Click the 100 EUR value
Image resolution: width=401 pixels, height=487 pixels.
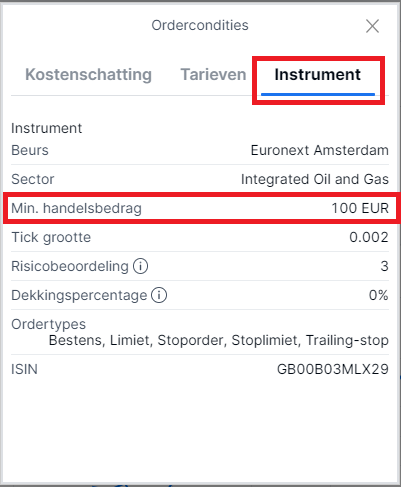pos(360,208)
